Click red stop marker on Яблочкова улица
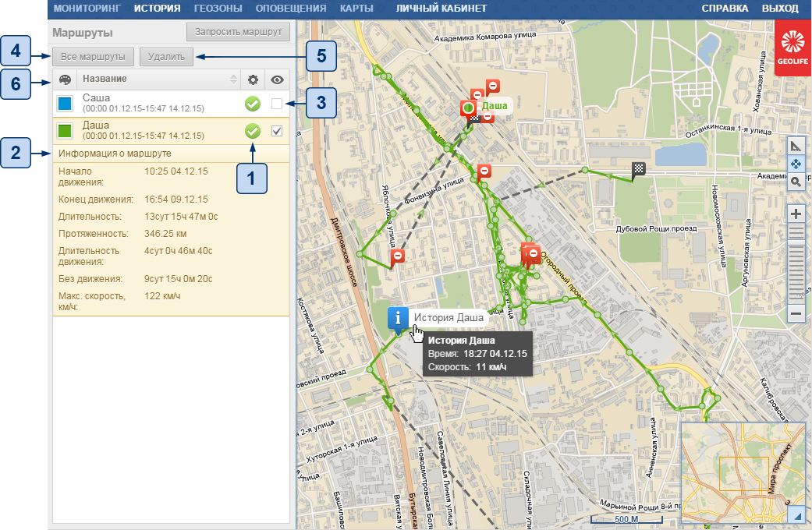The width and height of the screenshot is (812, 530). tap(397, 257)
